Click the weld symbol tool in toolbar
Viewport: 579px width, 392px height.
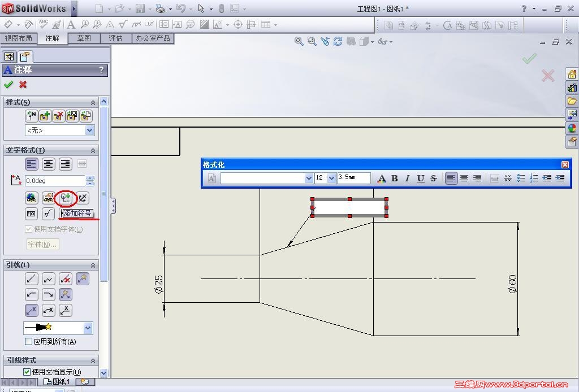[x=136, y=25]
